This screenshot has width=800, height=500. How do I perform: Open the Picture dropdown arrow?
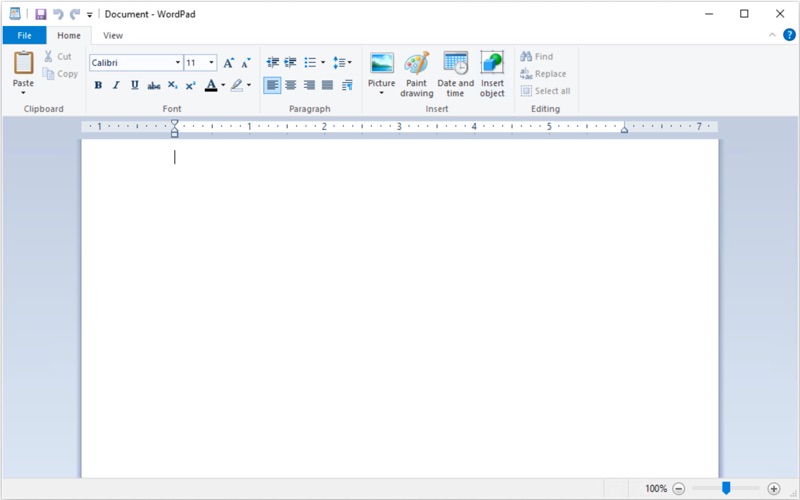pyautogui.click(x=382, y=93)
